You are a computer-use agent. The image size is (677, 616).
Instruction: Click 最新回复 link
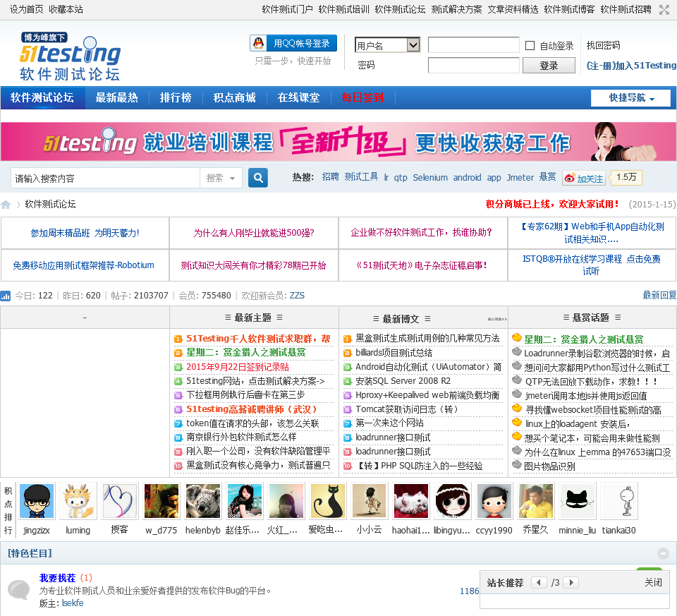[659, 296]
